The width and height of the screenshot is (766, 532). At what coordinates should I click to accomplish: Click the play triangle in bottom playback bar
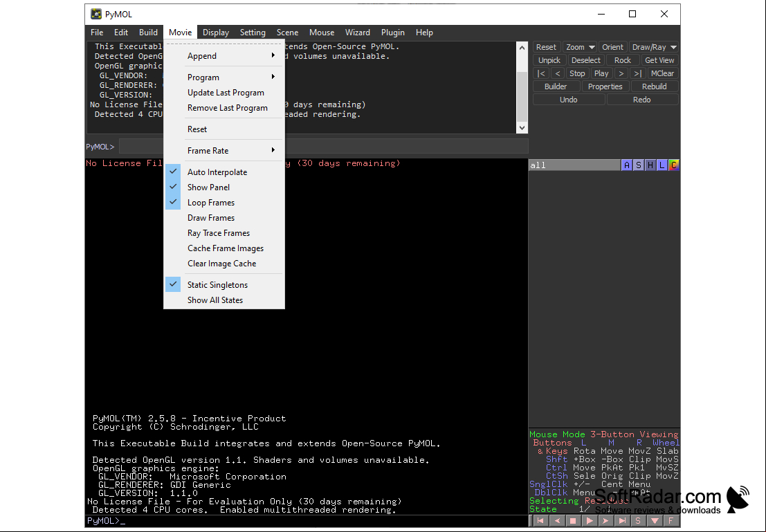[589, 521]
